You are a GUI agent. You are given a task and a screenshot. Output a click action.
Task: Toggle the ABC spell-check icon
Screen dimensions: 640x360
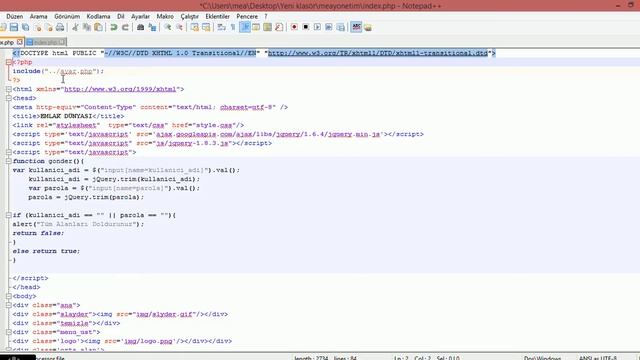coord(356,27)
